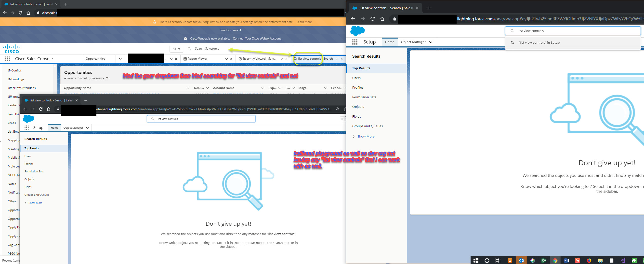Open the Opportunities navigation dropdown chevron

click(x=120, y=59)
